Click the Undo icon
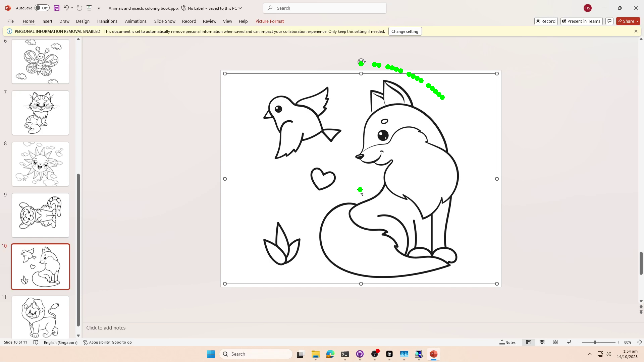The width and height of the screenshot is (644, 362). tap(66, 8)
